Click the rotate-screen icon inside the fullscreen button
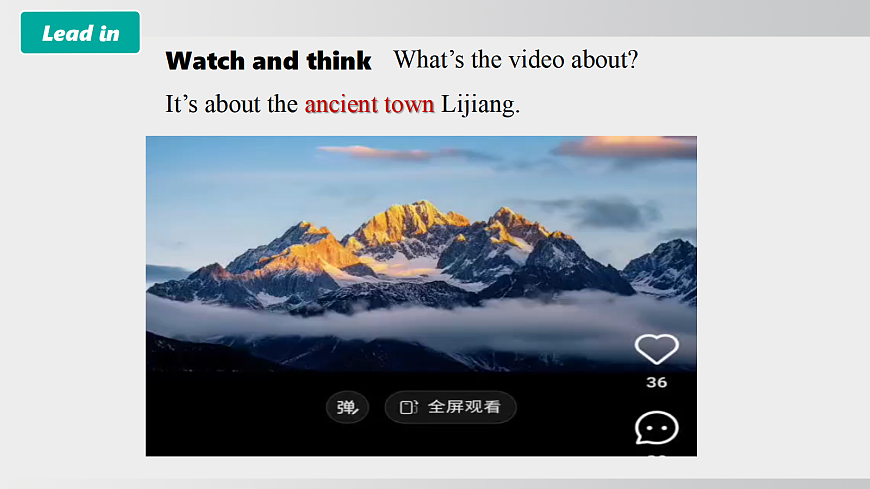 click(408, 407)
